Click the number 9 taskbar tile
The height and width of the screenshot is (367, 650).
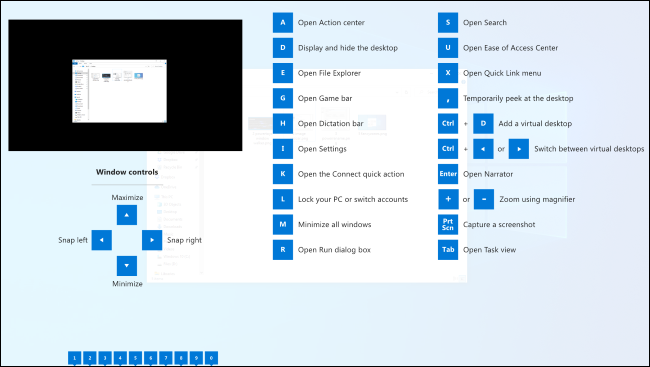click(x=196, y=358)
